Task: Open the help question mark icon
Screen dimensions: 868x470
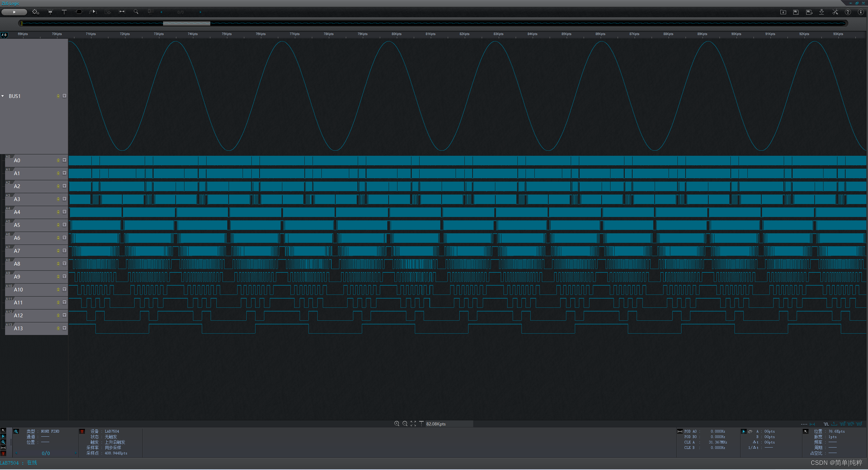Action: (x=848, y=12)
